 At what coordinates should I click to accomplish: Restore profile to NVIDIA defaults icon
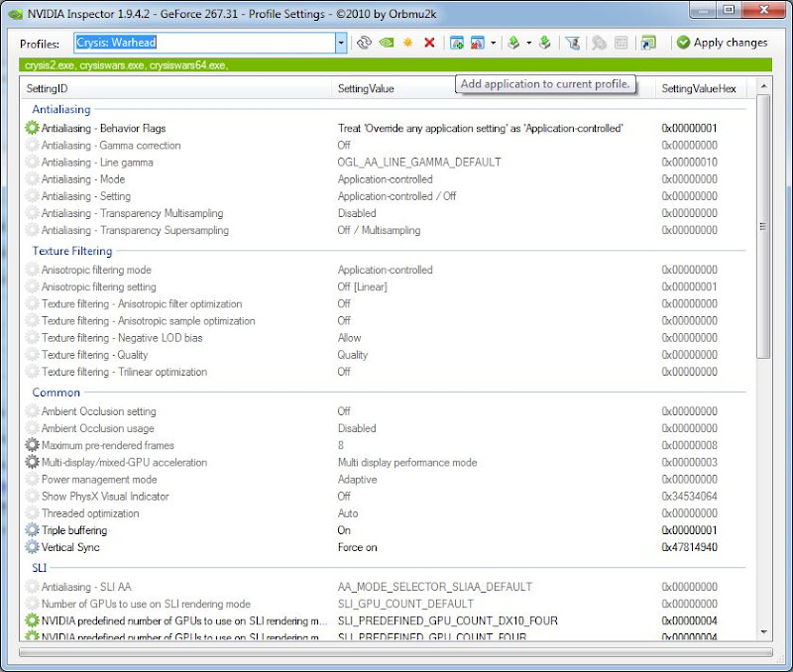[x=387, y=43]
